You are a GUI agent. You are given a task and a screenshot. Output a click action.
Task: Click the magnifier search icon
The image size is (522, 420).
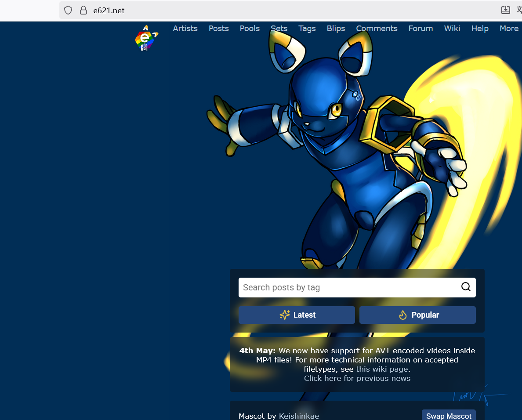(466, 287)
